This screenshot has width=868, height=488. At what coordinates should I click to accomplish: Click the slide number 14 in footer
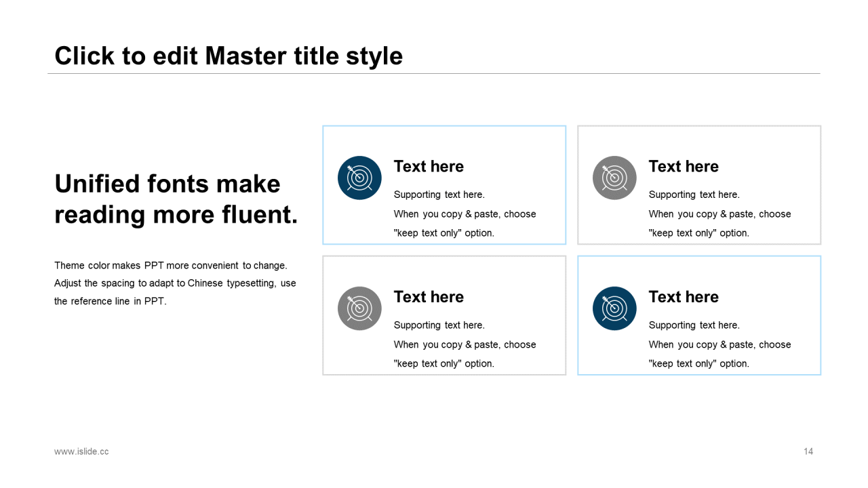point(808,451)
